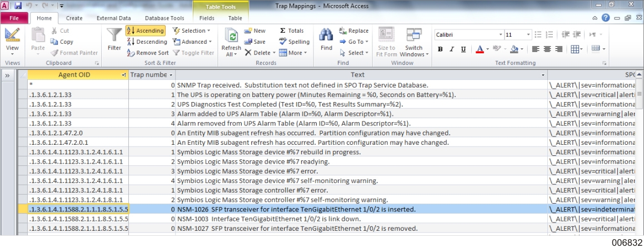Click the Access Help question mark icon

[606, 18]
